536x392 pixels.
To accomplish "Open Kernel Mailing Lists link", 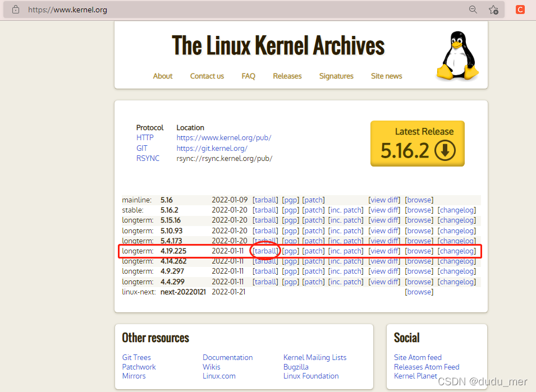I will click(x=315, y=357).
